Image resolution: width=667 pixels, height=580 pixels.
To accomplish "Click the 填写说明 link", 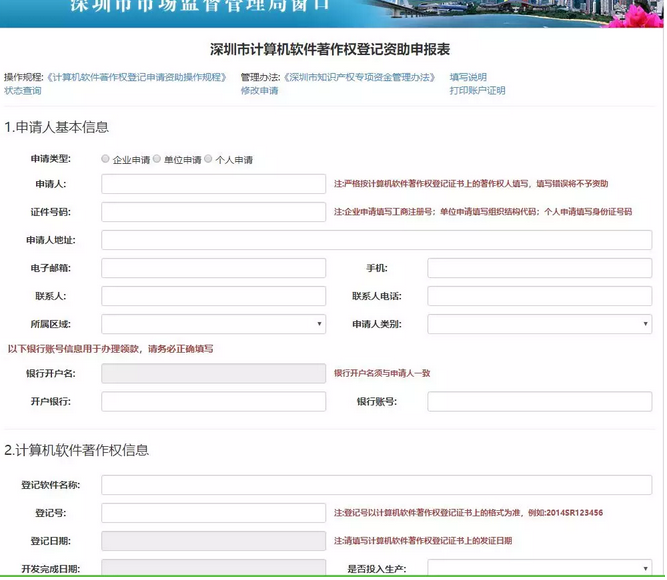I will tap(468, 77).
